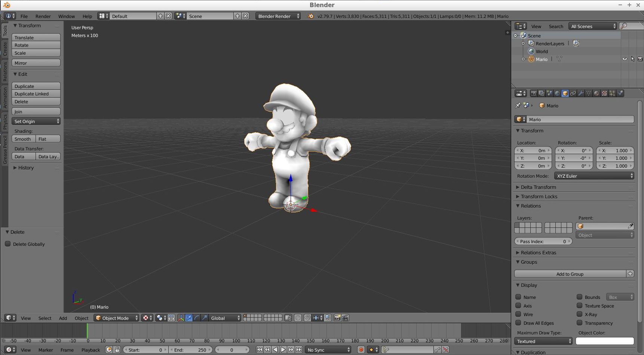Open the Modifiers wrench tab

[581, 94]
